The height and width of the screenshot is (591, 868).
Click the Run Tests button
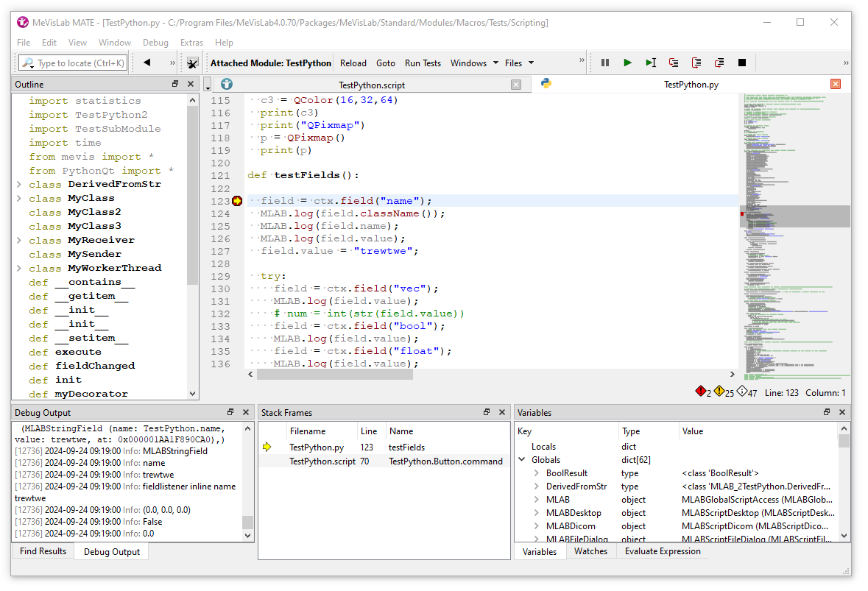coord(423,63)
